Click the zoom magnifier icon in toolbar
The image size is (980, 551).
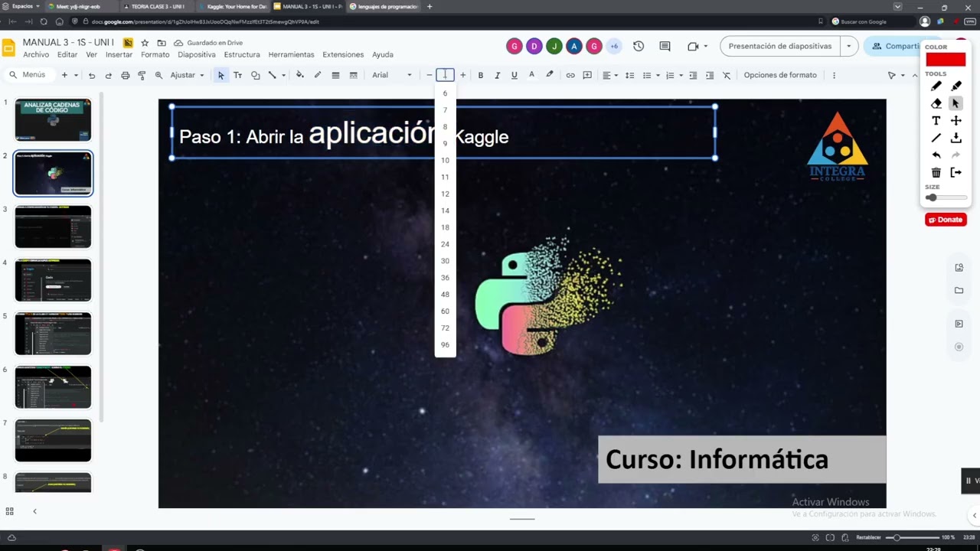tap(158, 75)
